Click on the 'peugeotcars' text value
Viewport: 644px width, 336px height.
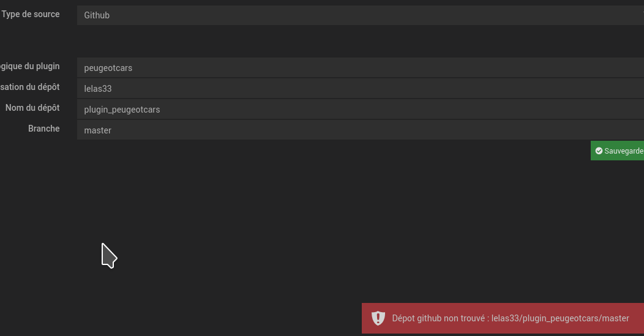pos(108,68)
